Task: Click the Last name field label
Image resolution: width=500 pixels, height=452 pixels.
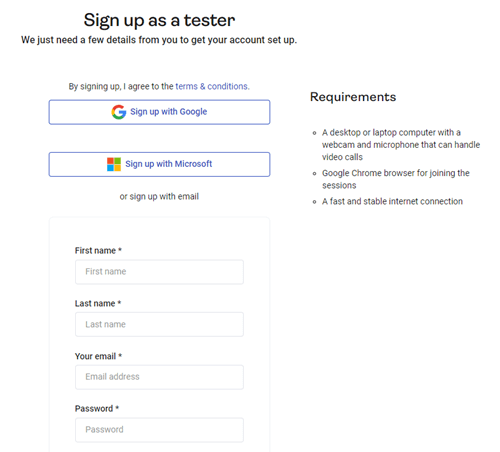Action: (98, 303)
